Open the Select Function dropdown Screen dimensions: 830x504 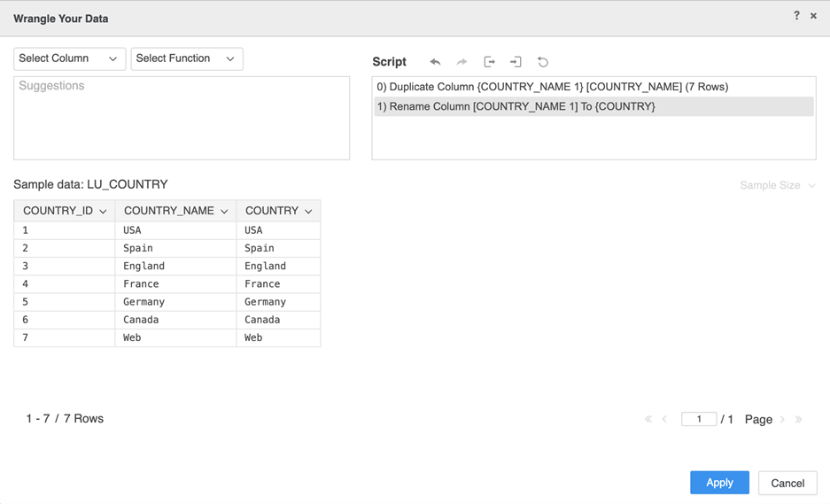coord(186,58)
